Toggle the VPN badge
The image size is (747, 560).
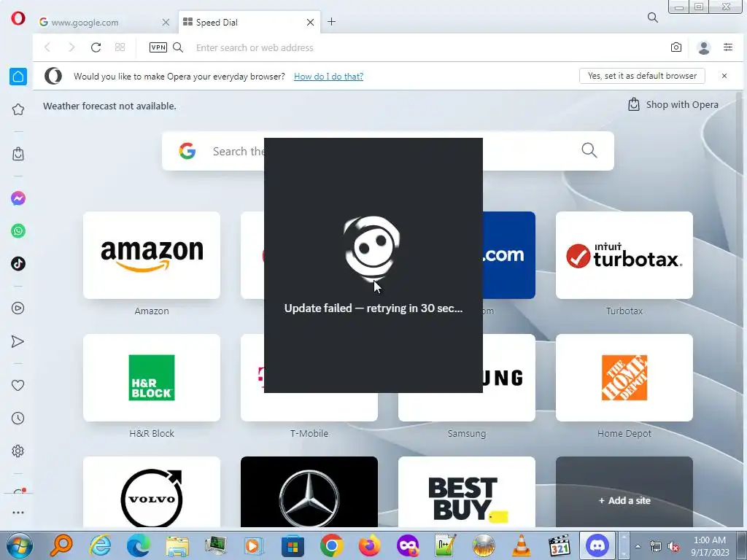pyautogui.click(x=158, y=47)
